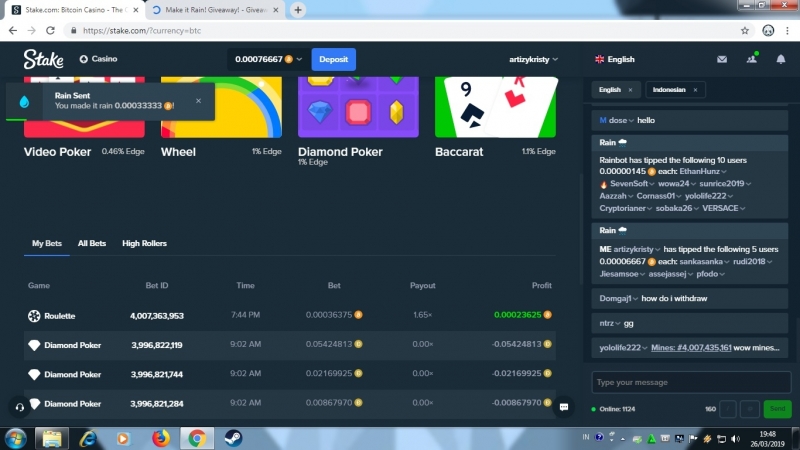Expand user menu for Domgaj1
This screenshot has height=450, width=800.
(x=635, y=298)
